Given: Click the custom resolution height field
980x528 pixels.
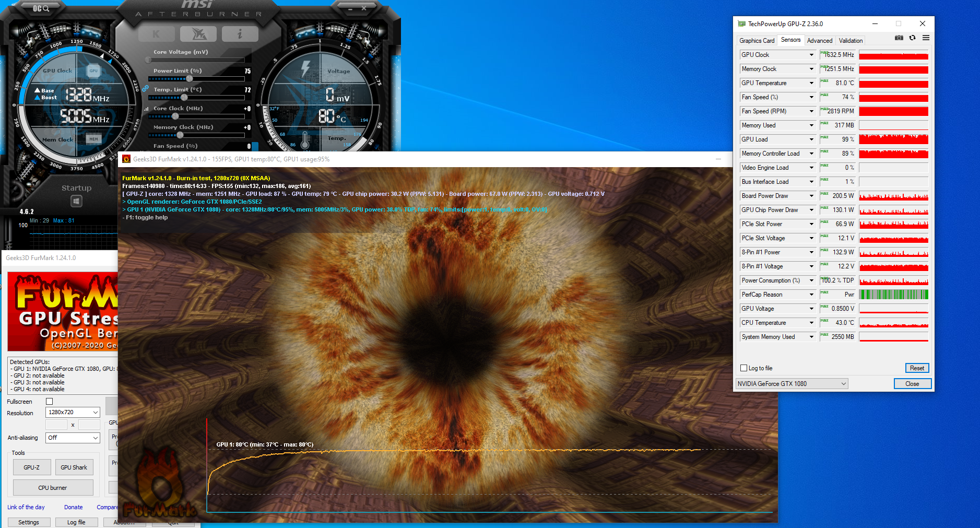Looking at the screenshot, I should (x=89, y=425).
